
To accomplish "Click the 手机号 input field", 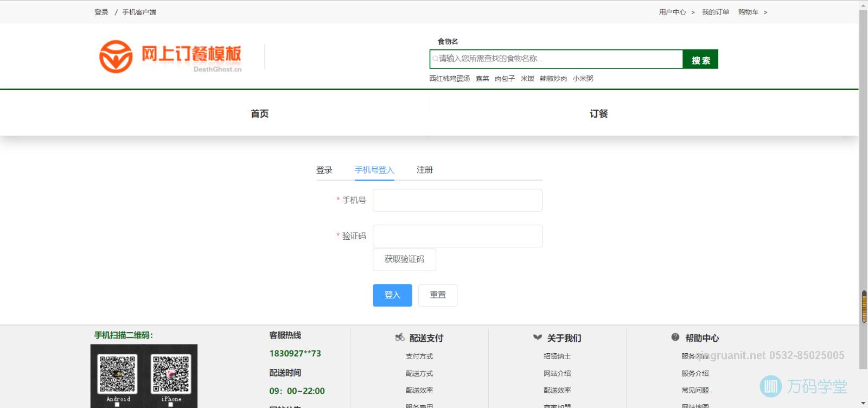I will click(457, 200).
